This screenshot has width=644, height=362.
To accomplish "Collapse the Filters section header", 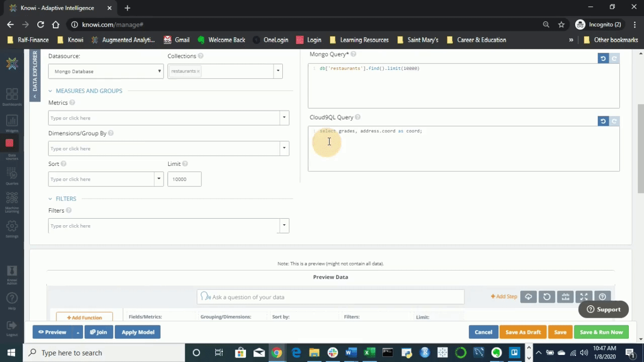I will tap(50, 199).
